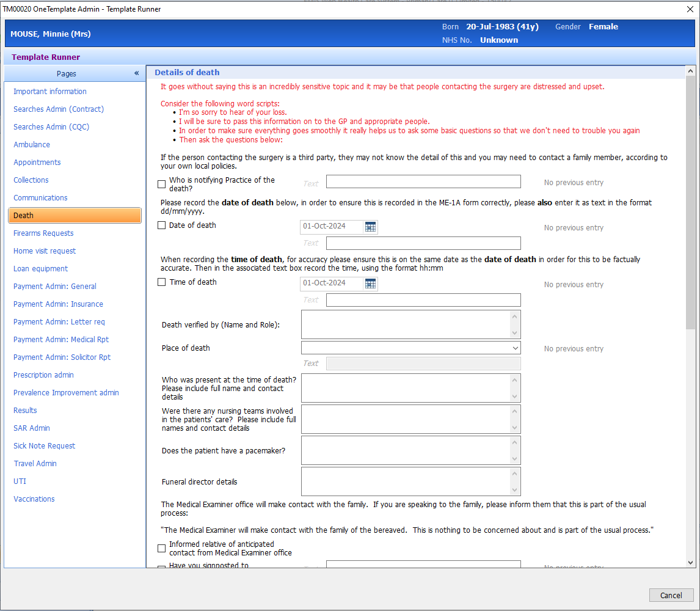Close the Template Runner window
This screenshot has height=611, width=700.
(x=690, y=9)
